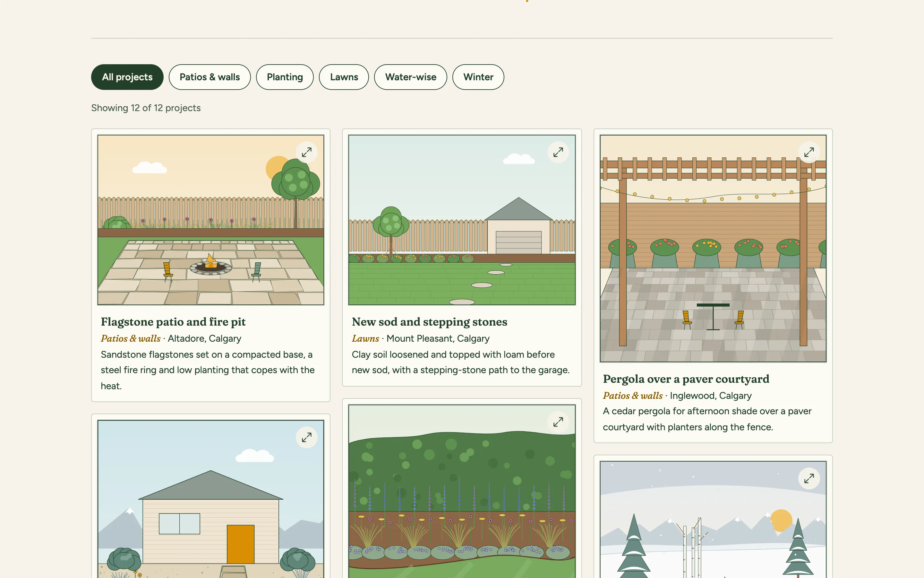Click expand icon on the house with orange door image
Screen dimensions: 924x578
307,437
